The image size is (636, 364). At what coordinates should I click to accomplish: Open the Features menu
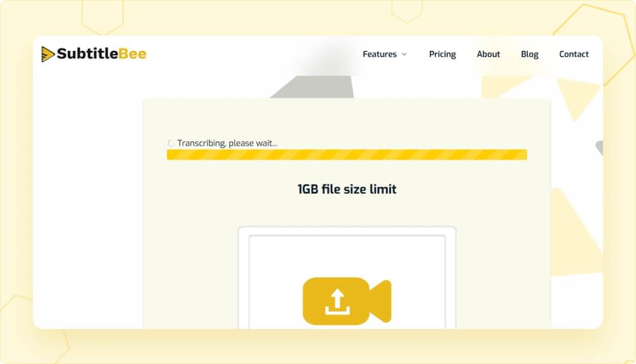(x=380, y=54)
